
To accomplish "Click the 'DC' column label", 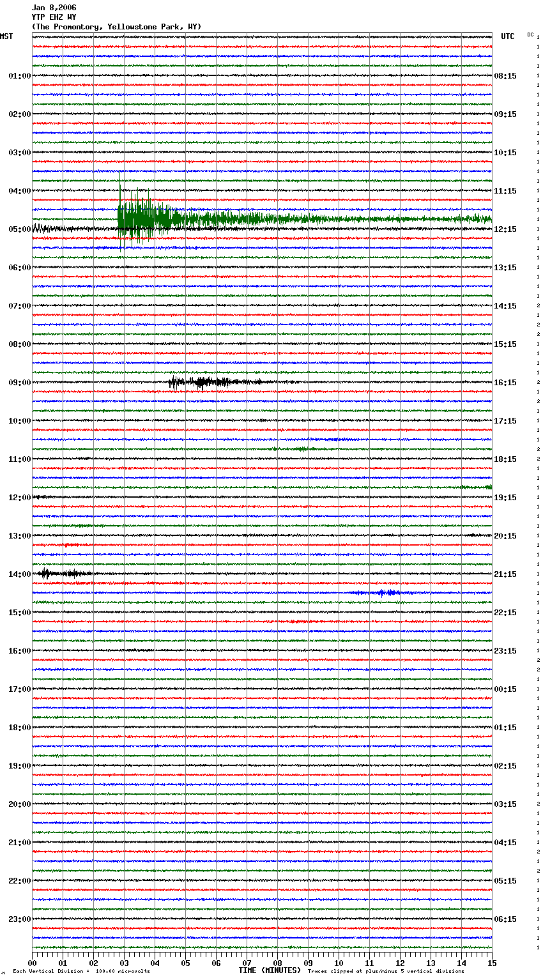I will [x=530, y=34].
